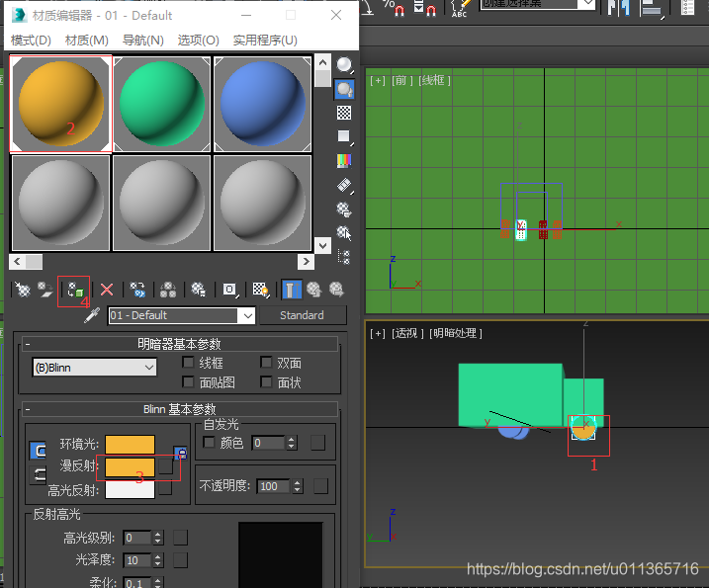Click Put to Library icon
The width and height of the screenshot is (709, 588).
tap(198, 290)
